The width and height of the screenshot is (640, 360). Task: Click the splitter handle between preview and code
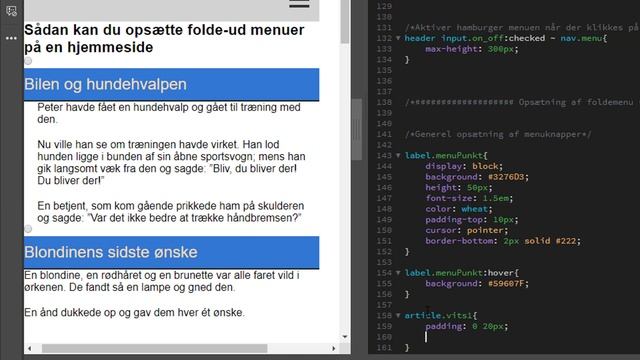(x=357, y=130)
